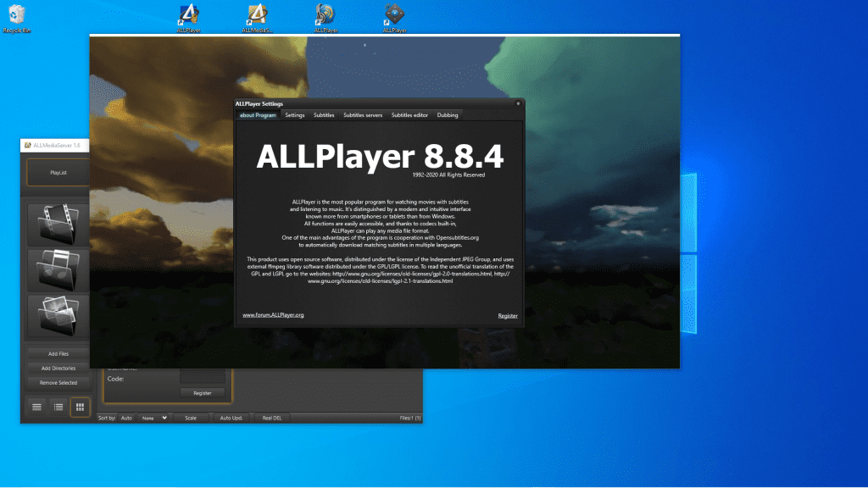The height and width of the screenshot is (488, 868).
Task: Click the ALLMediaServer title bar app icon
Action: (27, 146)
